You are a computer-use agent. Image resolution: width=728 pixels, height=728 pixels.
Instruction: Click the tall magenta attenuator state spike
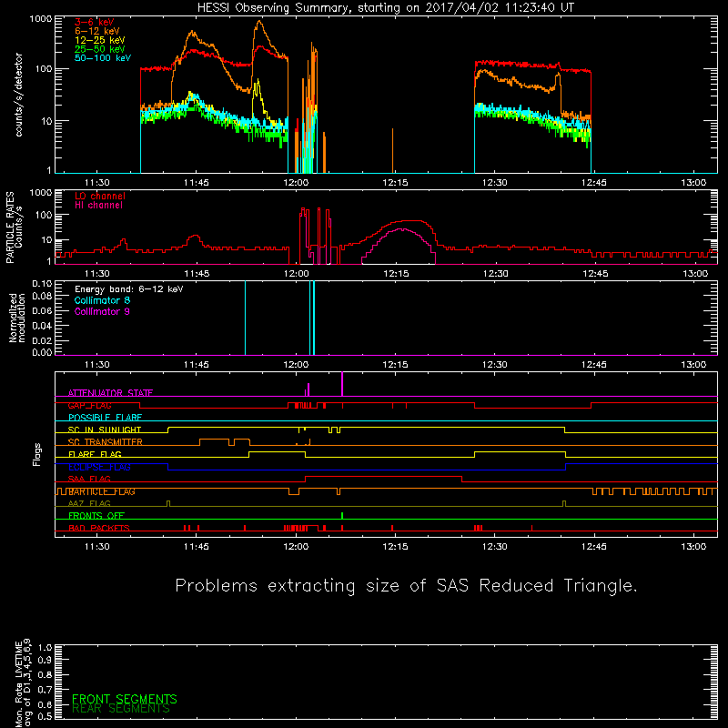(x=342, y=384)
